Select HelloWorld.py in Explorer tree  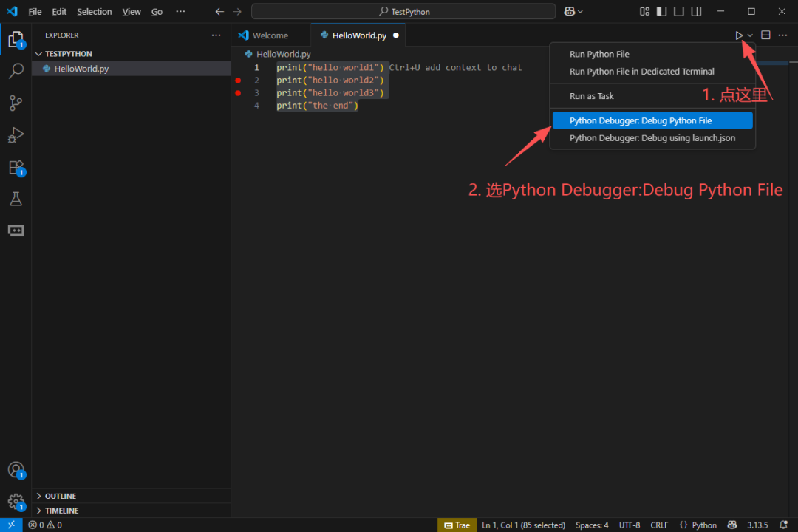(132, 69)
